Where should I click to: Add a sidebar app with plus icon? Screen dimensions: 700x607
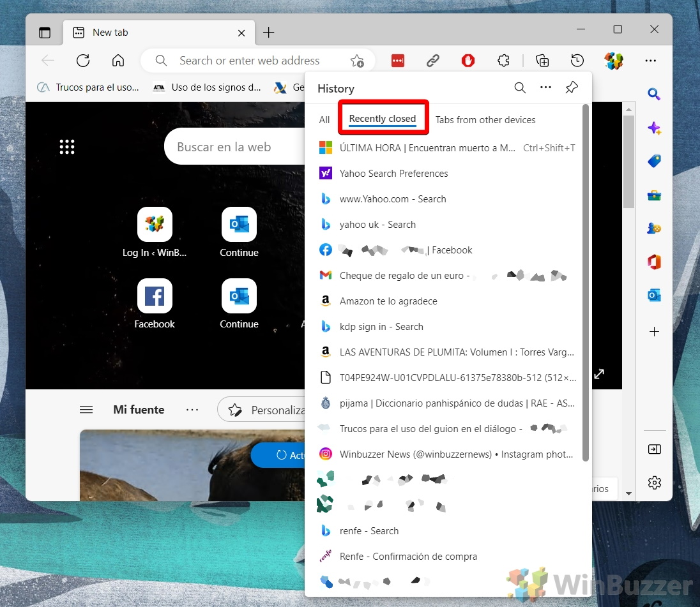tap(654, 331)
